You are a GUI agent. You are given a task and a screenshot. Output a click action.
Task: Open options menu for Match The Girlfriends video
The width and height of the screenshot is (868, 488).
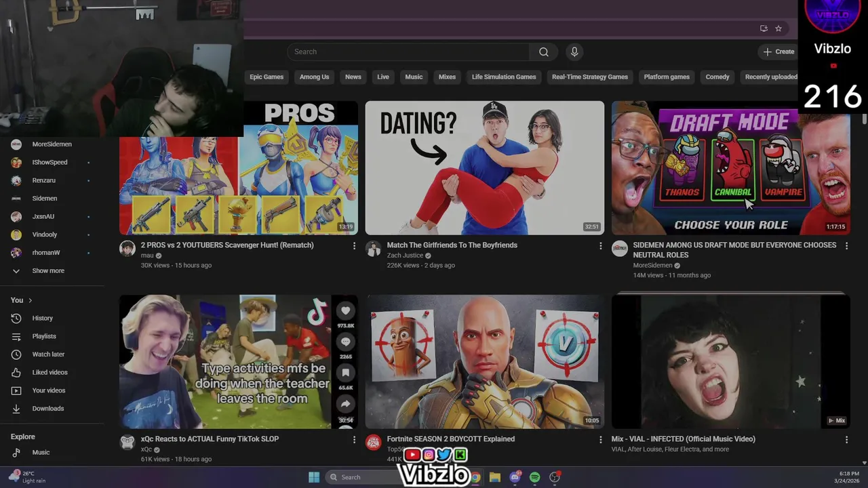pyautogui.click(x=600, y=246)
